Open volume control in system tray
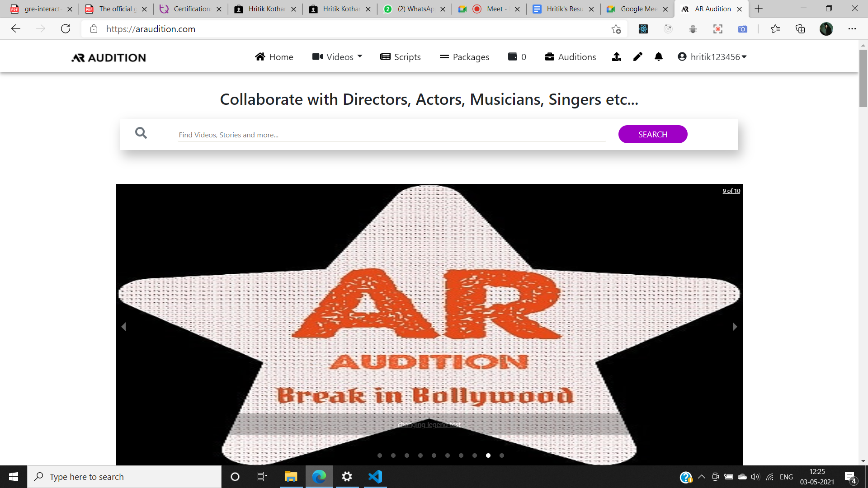868x488 pixels. pyautogui.click(x=755, y=477)
